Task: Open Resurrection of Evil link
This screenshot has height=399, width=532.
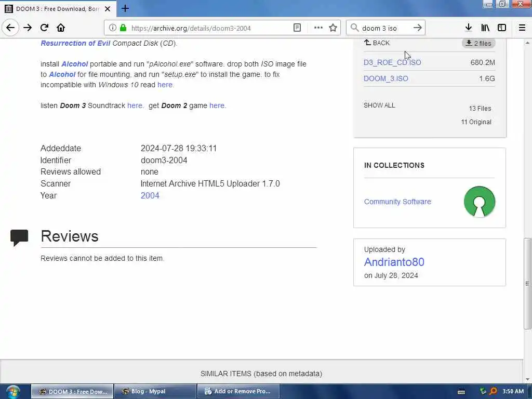Action: (75, 43)
